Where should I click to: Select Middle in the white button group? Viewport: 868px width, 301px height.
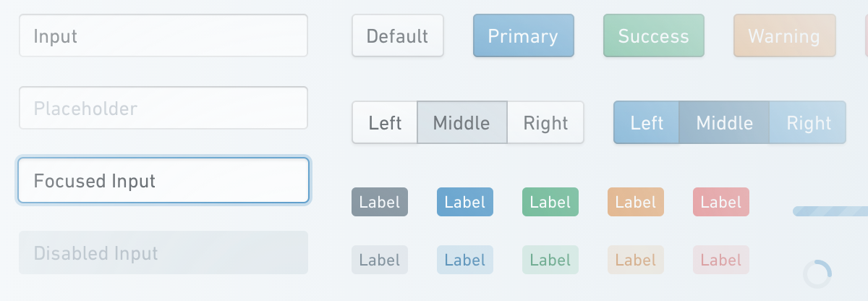point(461,122)
